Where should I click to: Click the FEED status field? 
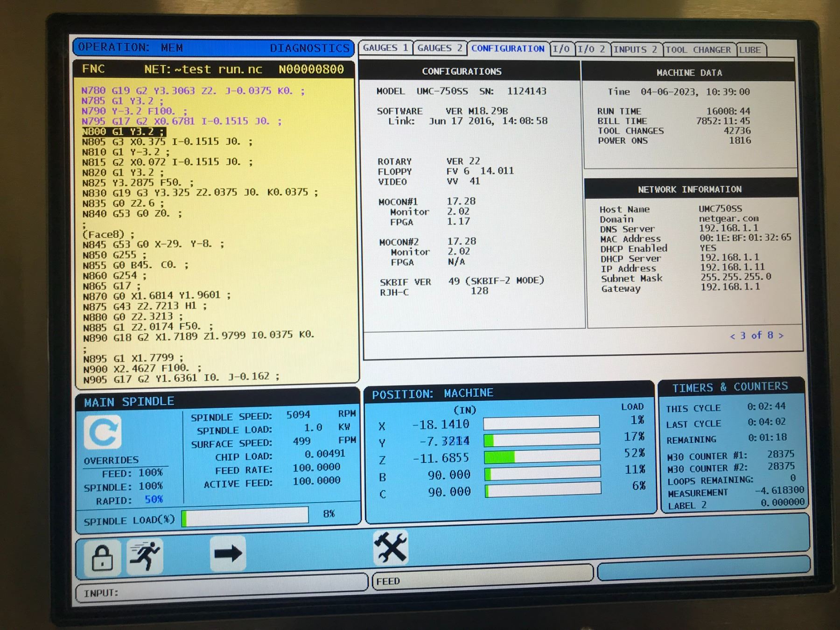point(482,581)
